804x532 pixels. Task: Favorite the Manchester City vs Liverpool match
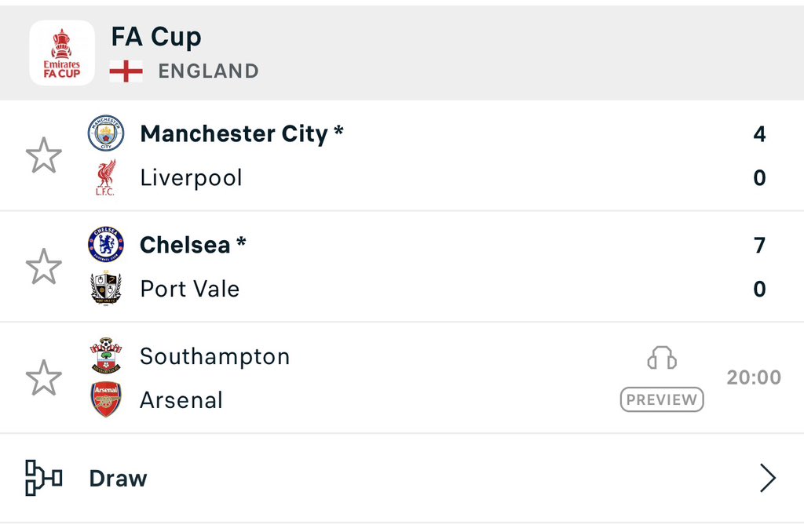[44, 155]
